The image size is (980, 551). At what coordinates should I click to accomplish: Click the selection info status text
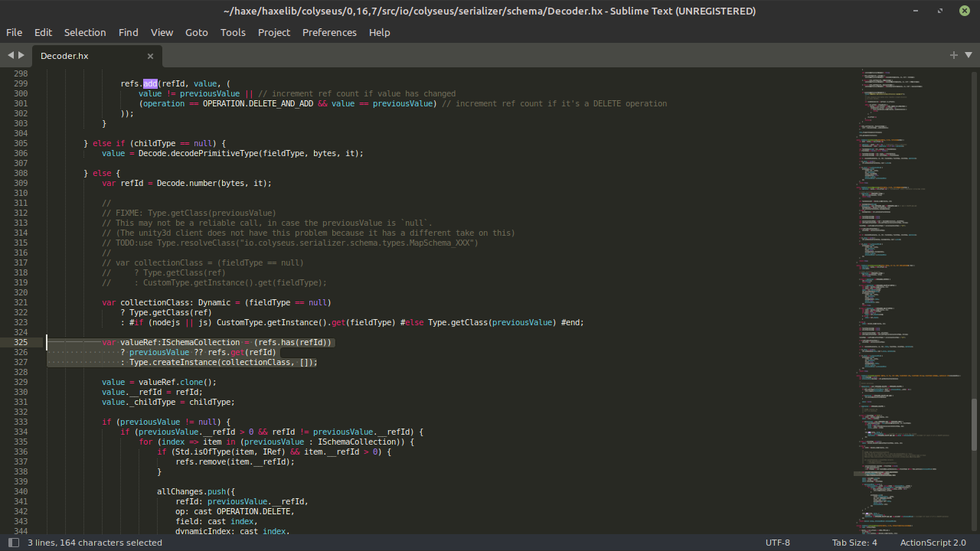pos(95,543)
